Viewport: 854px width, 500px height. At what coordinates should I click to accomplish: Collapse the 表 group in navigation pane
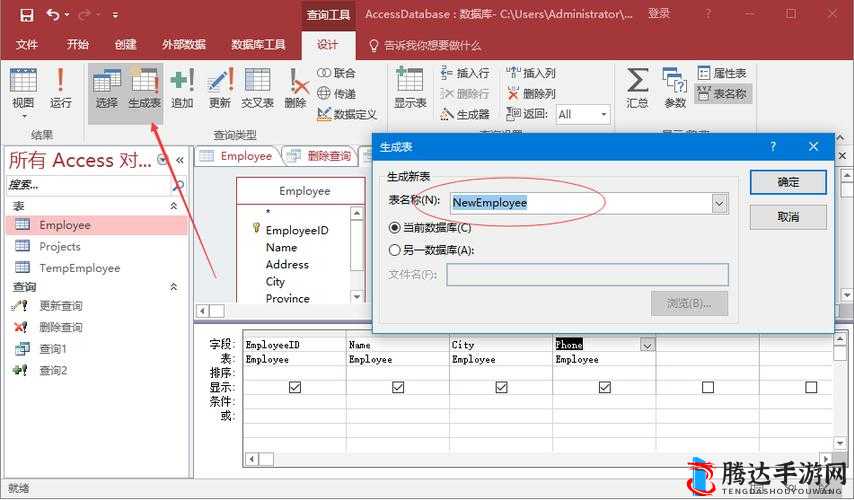point(174,206)
